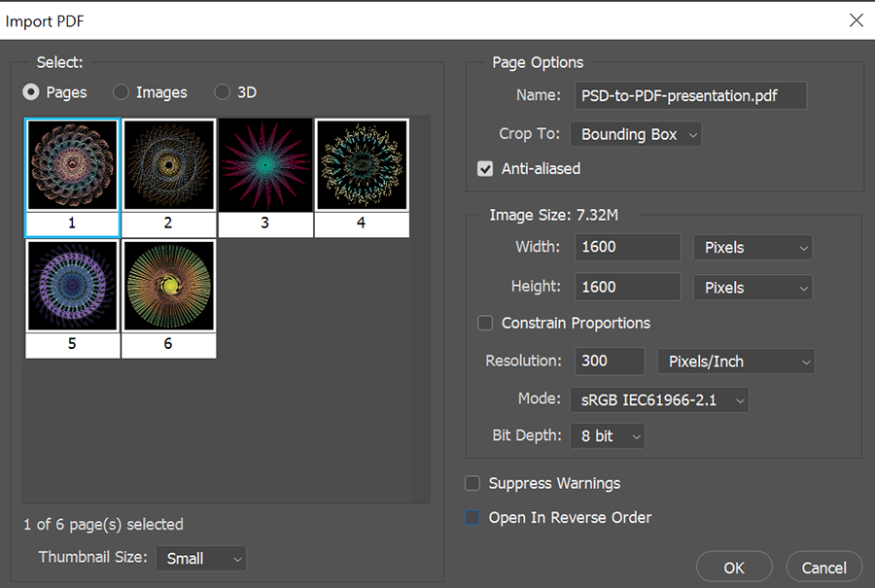Select the Pages radio button
The height and width of the screenshot is (588, 875).
[31, 92]
